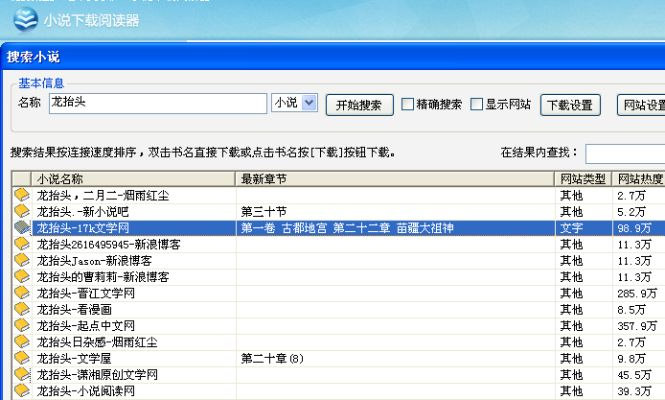
Task: Click heat value 5.2万
Action: [x=631, y=211]
